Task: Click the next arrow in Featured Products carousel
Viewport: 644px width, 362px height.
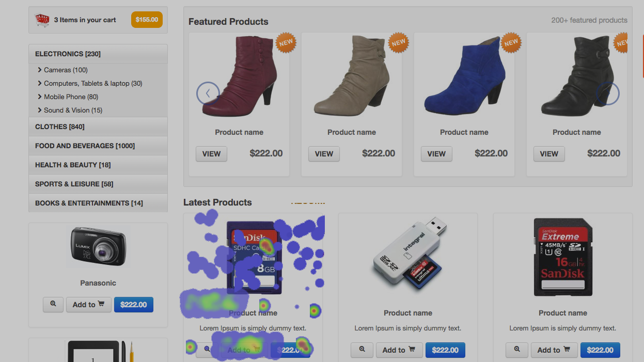Action: pyautogui.click(x=607, y=93)
